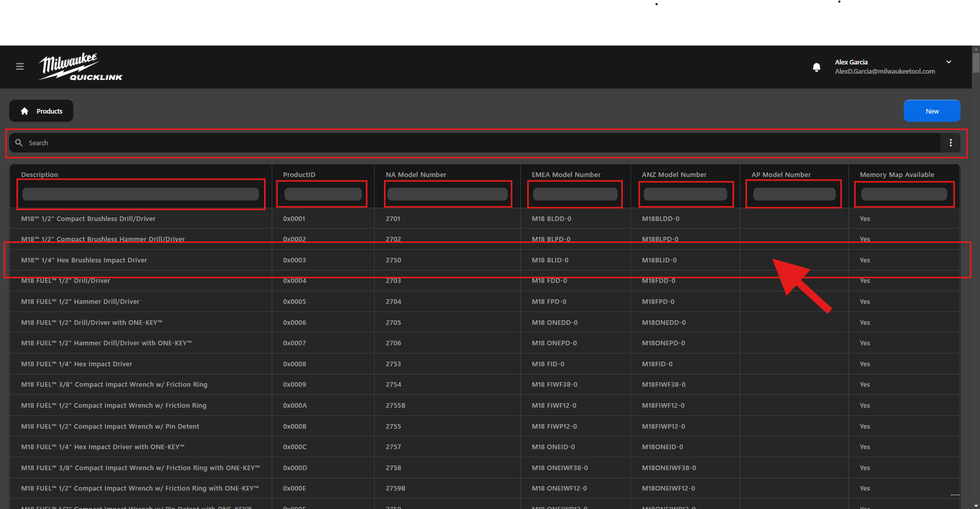Select M18 FUEL 1/4" Hex Impact Driver with ONE-KEY
Viewport: 980px width, 509px height.
[485, 447]
